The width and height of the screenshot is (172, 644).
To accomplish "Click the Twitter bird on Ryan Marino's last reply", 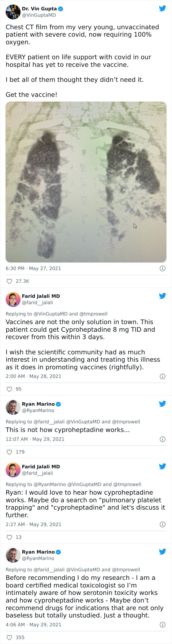I will click(163, 552).
